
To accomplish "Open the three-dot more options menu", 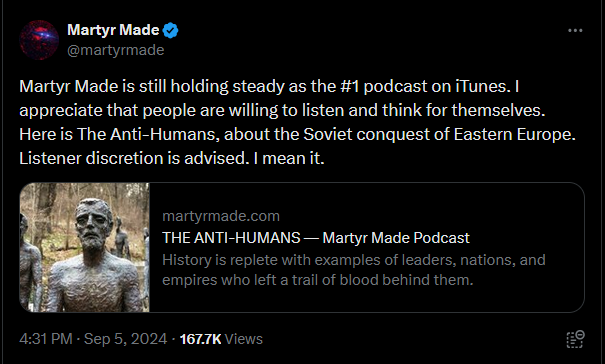I will point(575,30).
